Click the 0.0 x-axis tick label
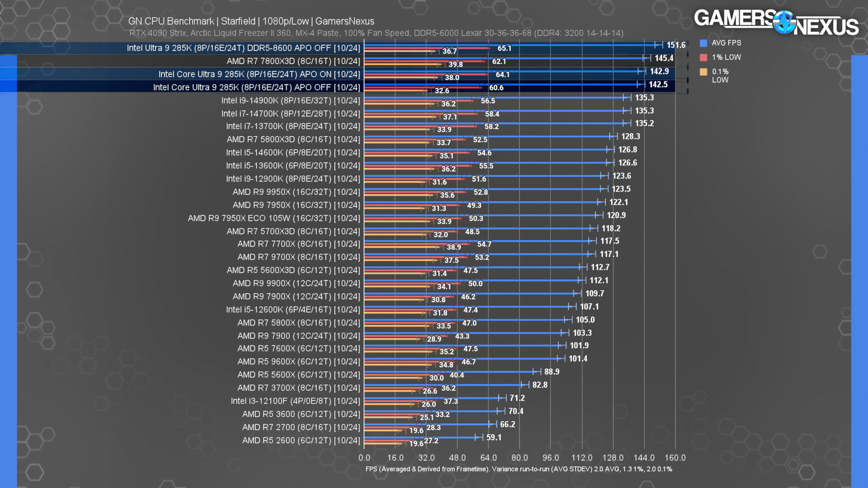 tap(364, 457)
